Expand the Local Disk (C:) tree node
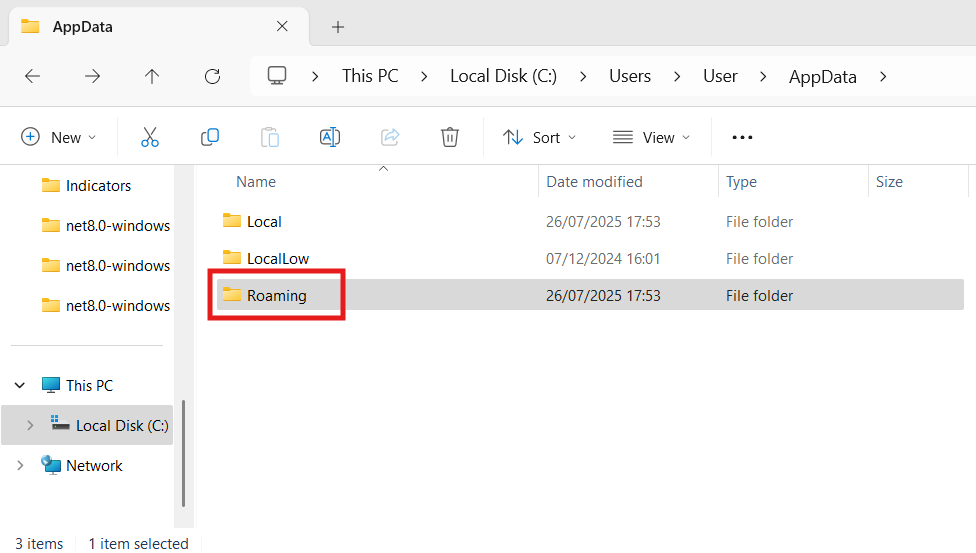This screenshot has width=976, height=553. (30, 425)
